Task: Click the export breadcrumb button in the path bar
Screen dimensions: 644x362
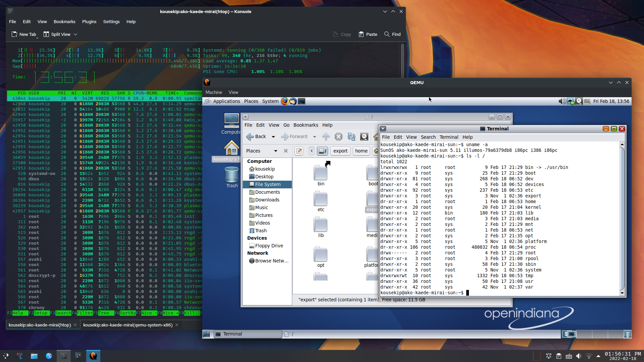Action: [340, 151]
